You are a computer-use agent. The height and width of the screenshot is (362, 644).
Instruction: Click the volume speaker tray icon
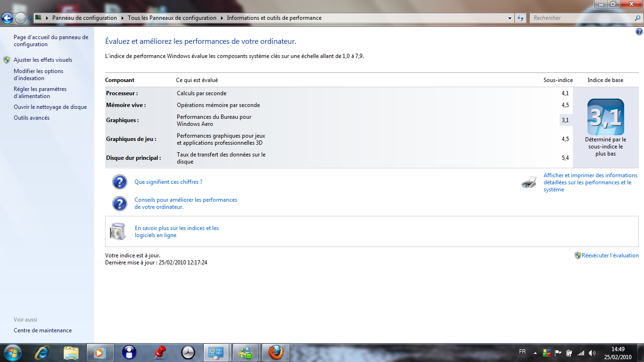click(592, 353)
